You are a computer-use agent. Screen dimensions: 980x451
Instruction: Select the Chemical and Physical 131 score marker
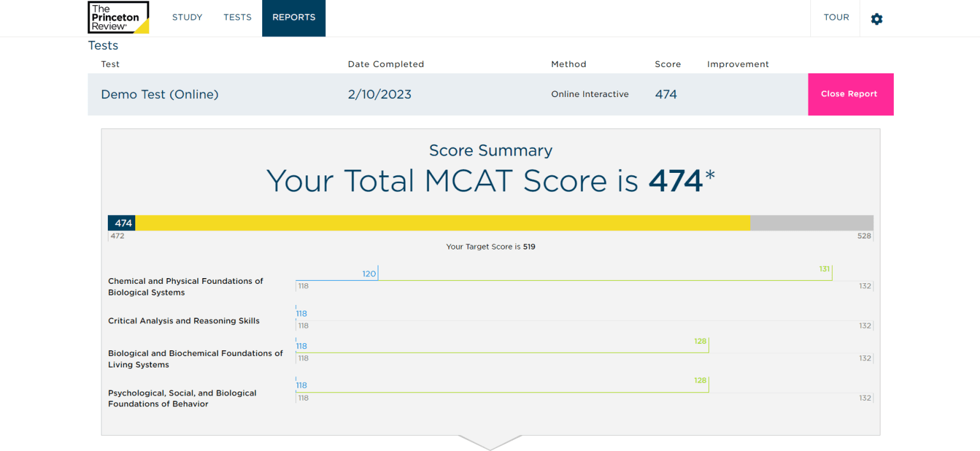pos(825,269)
